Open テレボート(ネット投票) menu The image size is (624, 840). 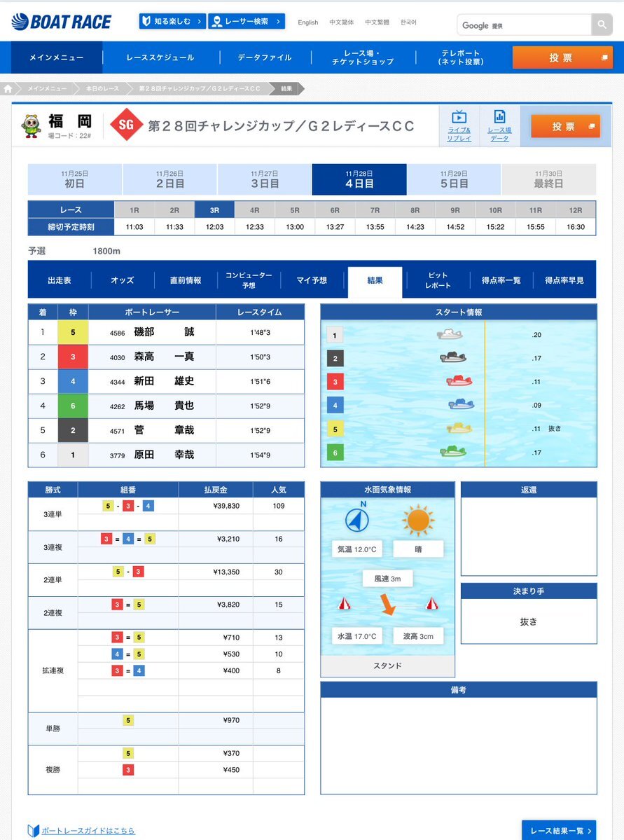[x=461, y=57]
